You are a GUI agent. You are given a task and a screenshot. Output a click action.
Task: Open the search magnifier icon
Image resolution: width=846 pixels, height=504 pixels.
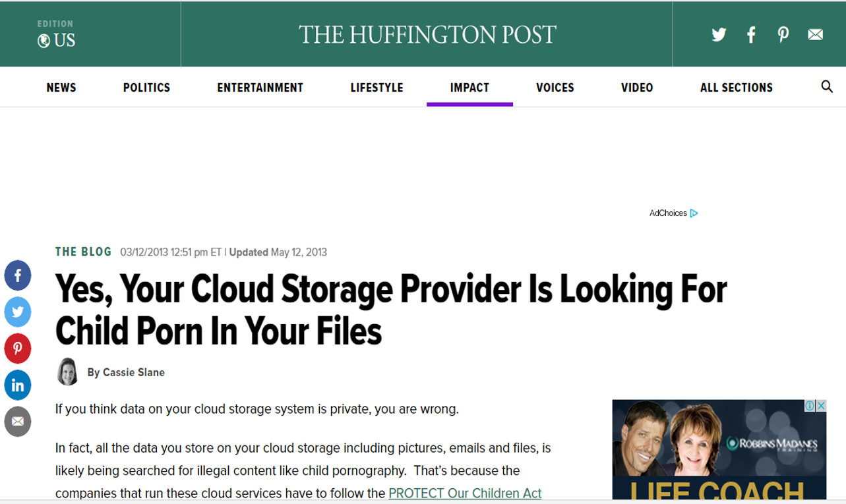827,87
